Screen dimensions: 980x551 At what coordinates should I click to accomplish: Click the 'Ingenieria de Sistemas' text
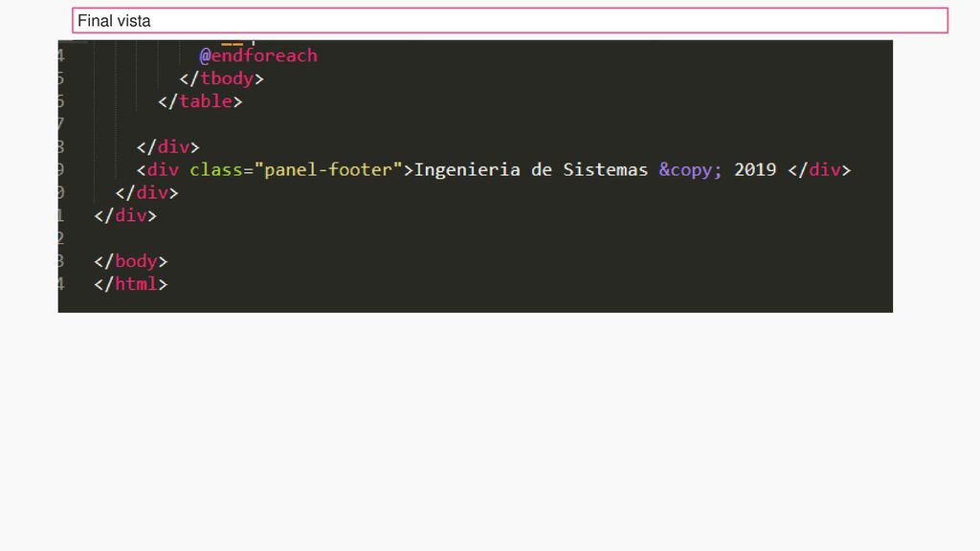tap(530, 170)
